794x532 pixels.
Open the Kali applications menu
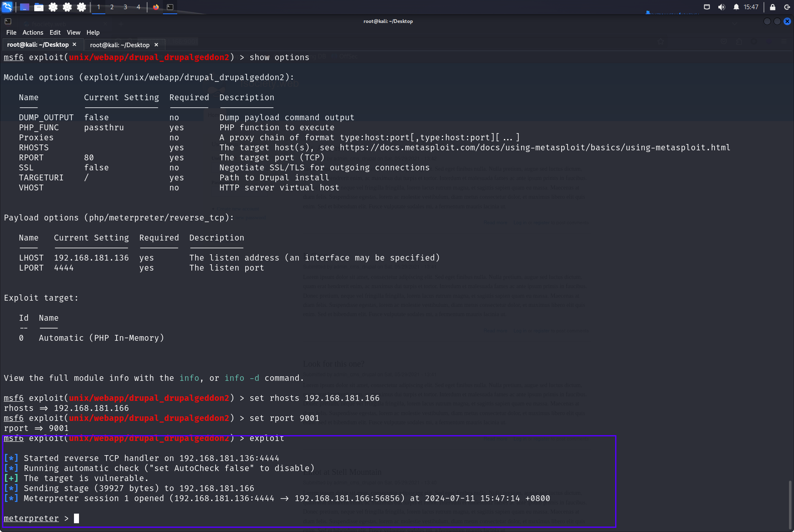pos(8,7)
